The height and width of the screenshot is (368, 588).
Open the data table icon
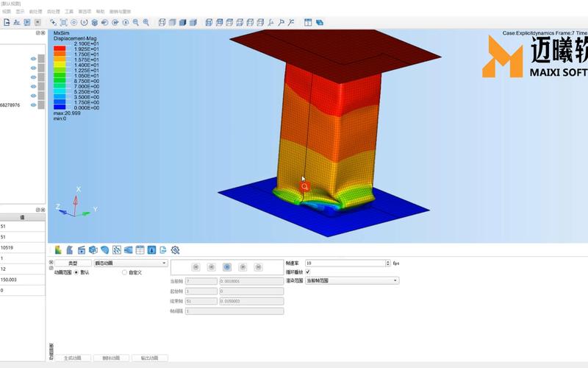140,250
